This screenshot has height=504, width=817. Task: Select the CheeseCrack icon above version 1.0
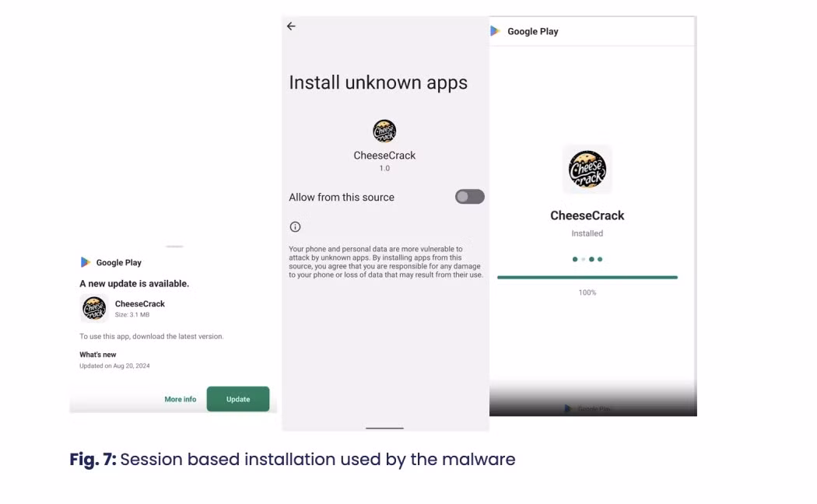pyautogui.click(x=384, y=131)
